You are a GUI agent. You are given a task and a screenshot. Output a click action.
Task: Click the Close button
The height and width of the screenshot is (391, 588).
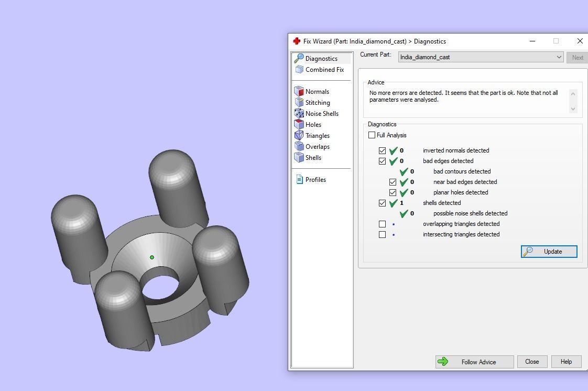532,362
